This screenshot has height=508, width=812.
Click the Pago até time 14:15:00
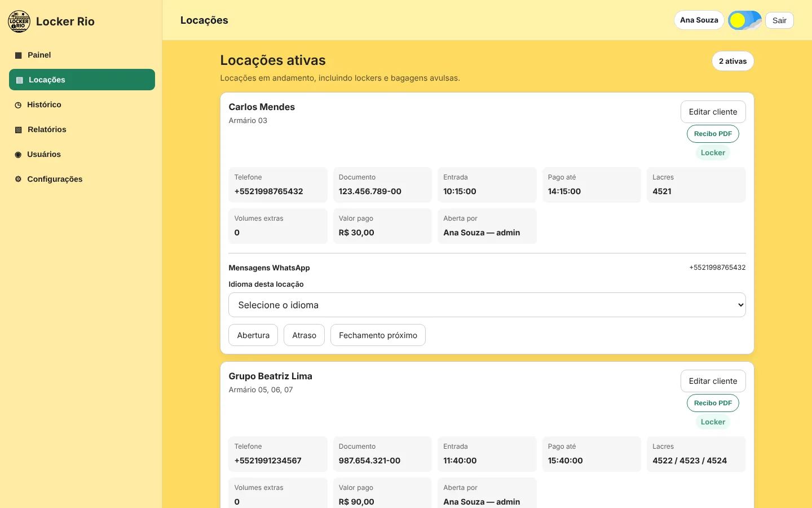coord(564,191)
